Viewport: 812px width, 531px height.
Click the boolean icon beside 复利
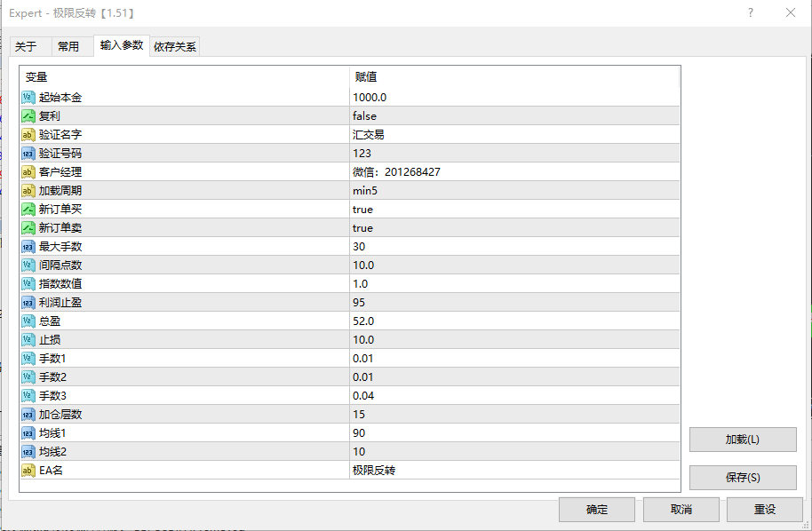[x=28, y=116]
